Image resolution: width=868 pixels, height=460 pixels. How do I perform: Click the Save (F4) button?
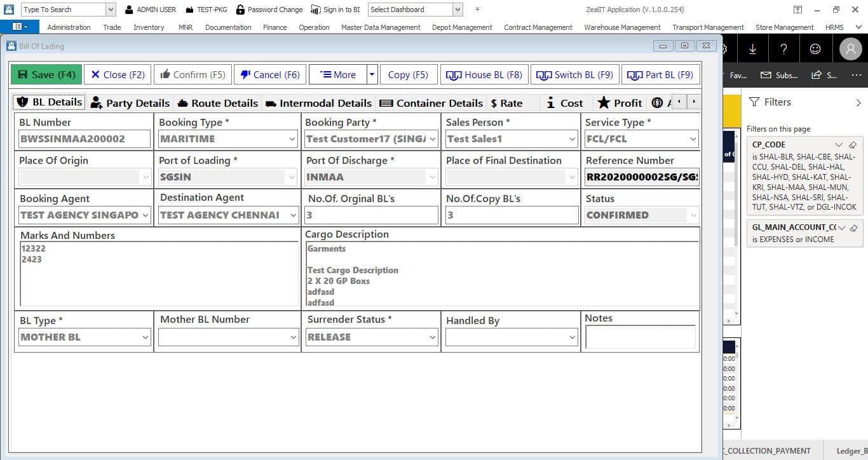pyautogui.click(x=47, y=74)
